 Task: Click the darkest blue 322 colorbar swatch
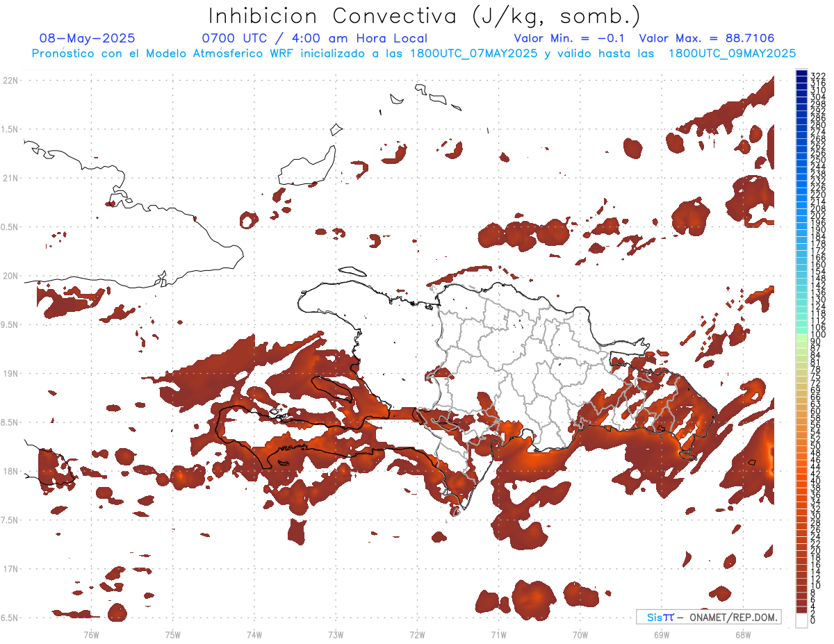pyautogui.click(x=801, y=74)
